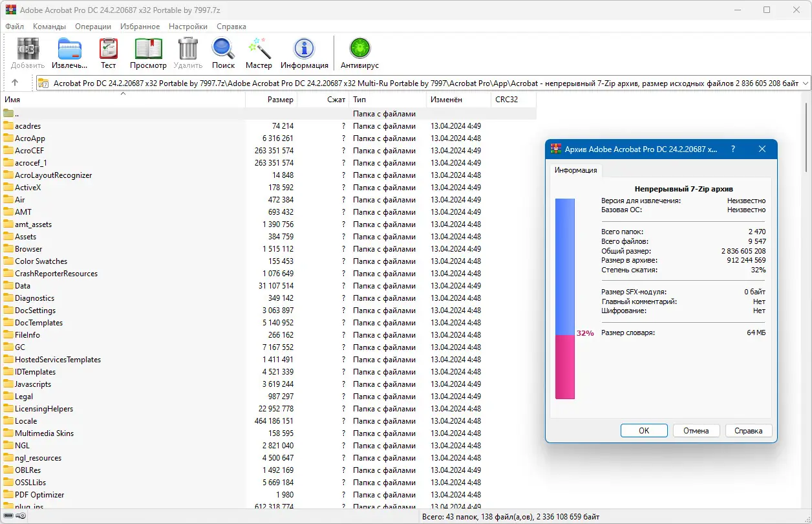This screenshot has height=524, width=812.
Task: Click the Удалить delete icon
Action: (187, 49)
